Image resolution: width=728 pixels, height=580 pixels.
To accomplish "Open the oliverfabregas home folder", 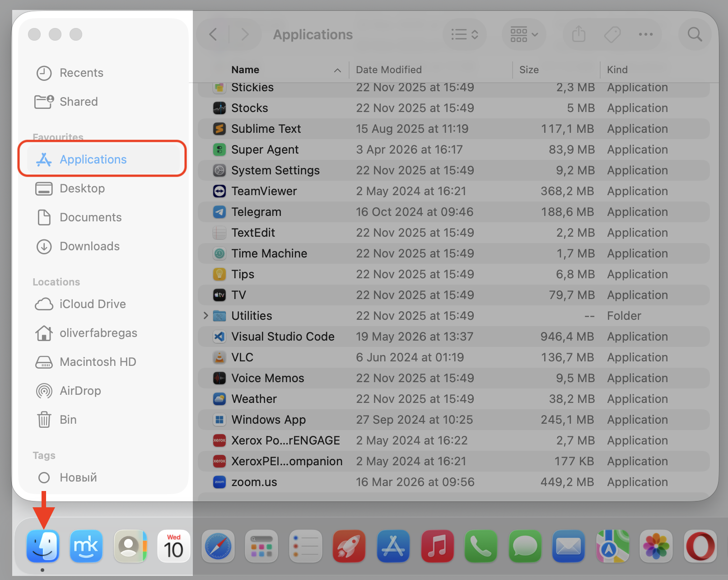I will 103,333.
